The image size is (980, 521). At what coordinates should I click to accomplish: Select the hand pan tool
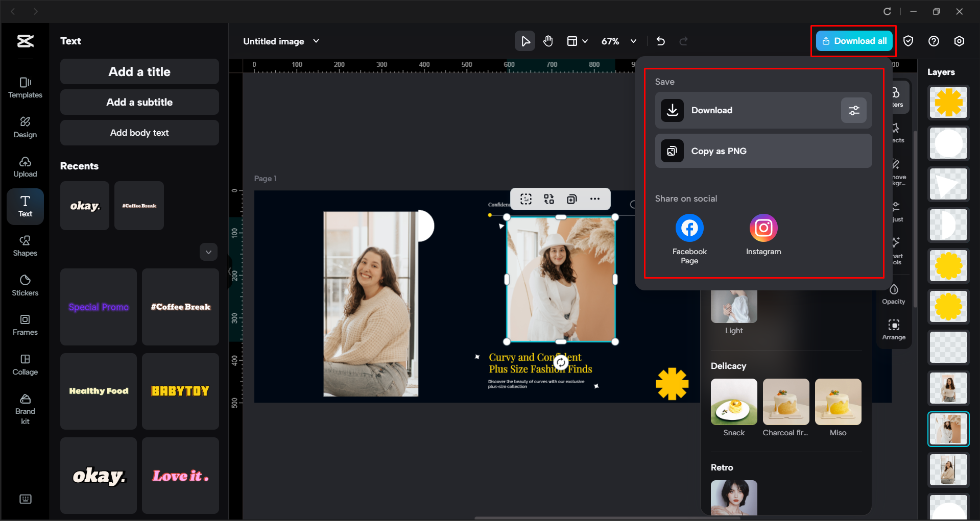point(548,41)
